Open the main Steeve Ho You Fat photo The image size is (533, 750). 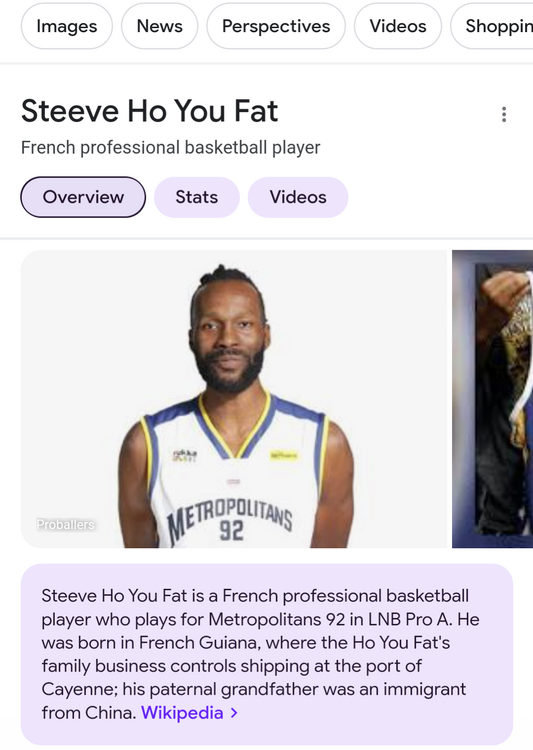[234, 399]
